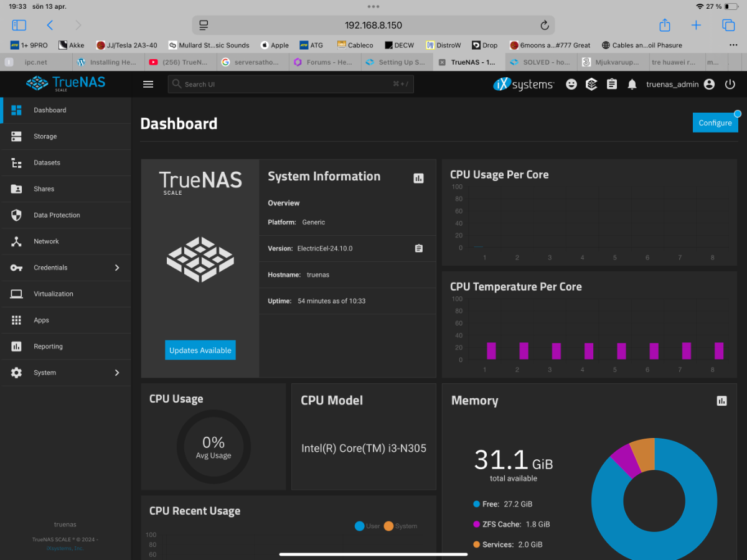Open System Information reports chart icon

[418, 178]
